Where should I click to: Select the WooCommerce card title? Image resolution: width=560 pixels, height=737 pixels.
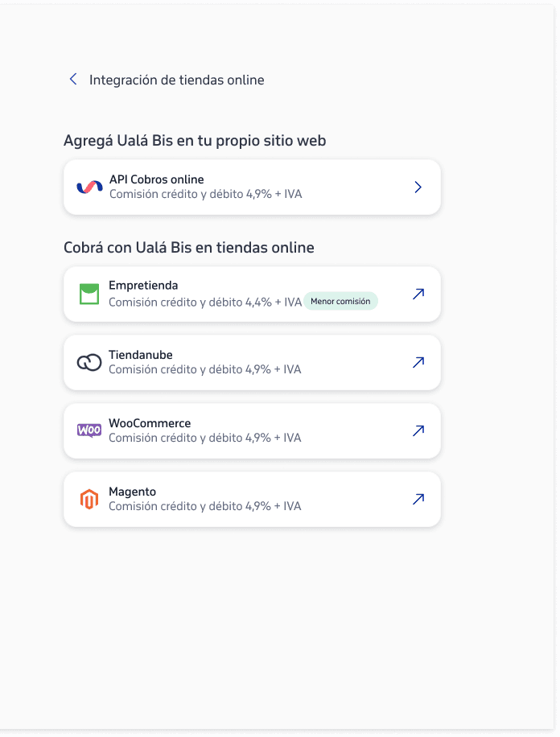coord(150,423)
